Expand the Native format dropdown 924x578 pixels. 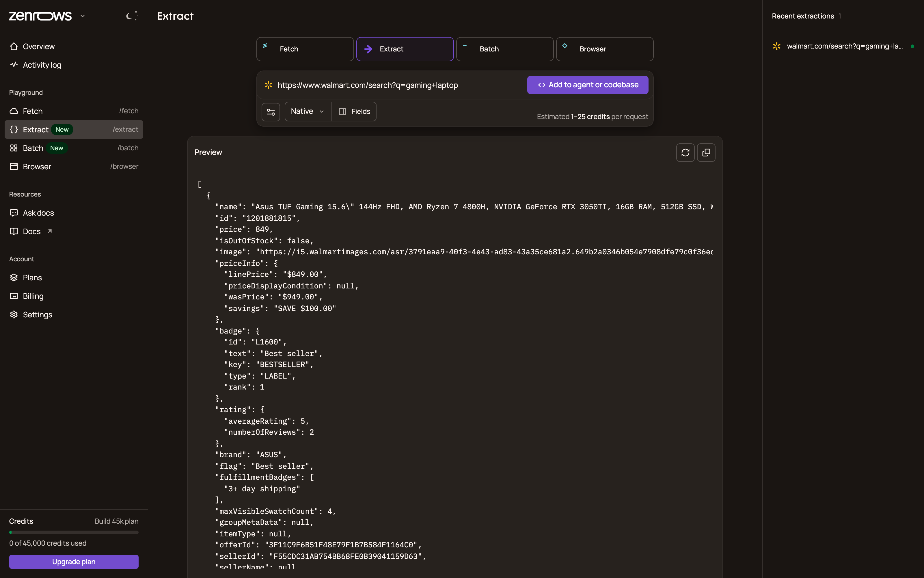click(308, 112)
